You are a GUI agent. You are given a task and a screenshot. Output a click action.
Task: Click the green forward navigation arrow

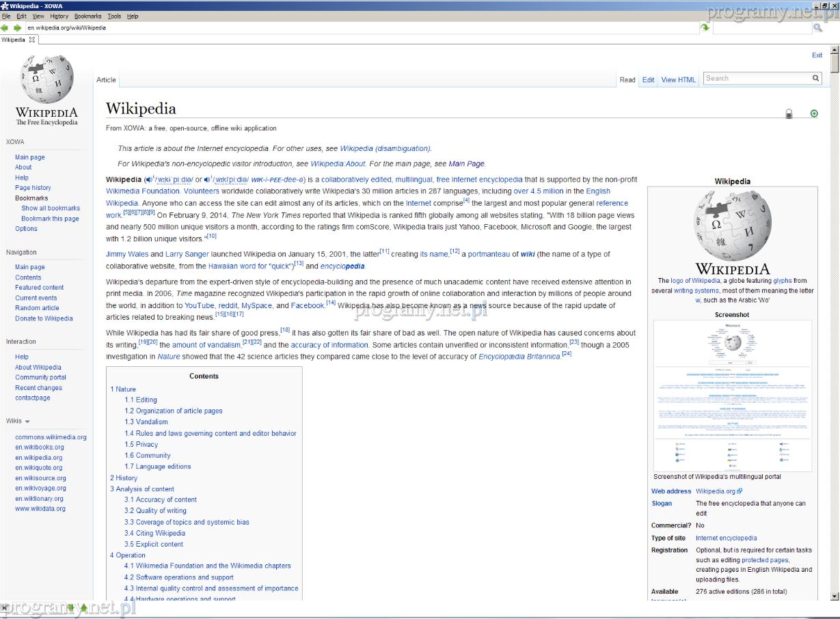17,28
